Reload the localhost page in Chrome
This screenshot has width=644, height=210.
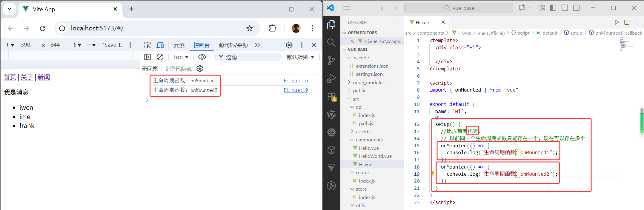point(43,28)
